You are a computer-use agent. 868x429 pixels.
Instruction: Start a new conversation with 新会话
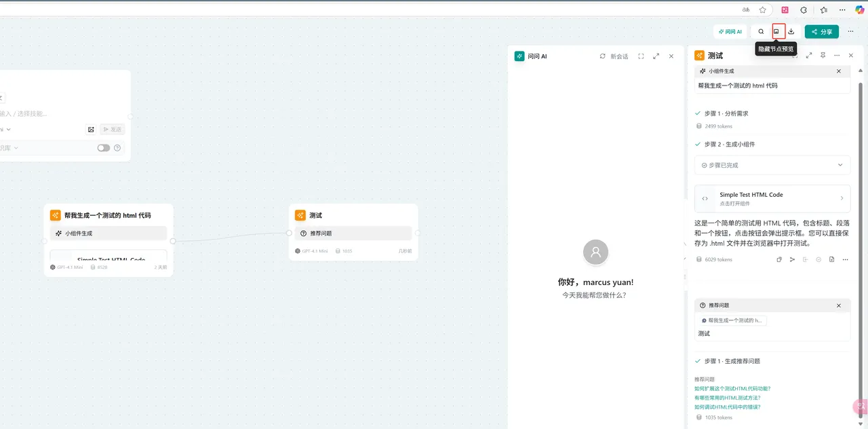(x=614, y=56)
